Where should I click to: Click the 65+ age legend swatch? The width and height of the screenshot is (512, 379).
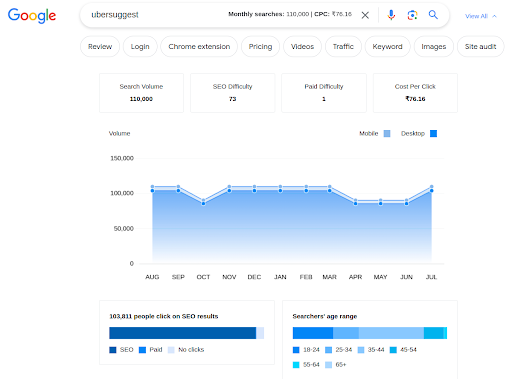tap(328, 365)
